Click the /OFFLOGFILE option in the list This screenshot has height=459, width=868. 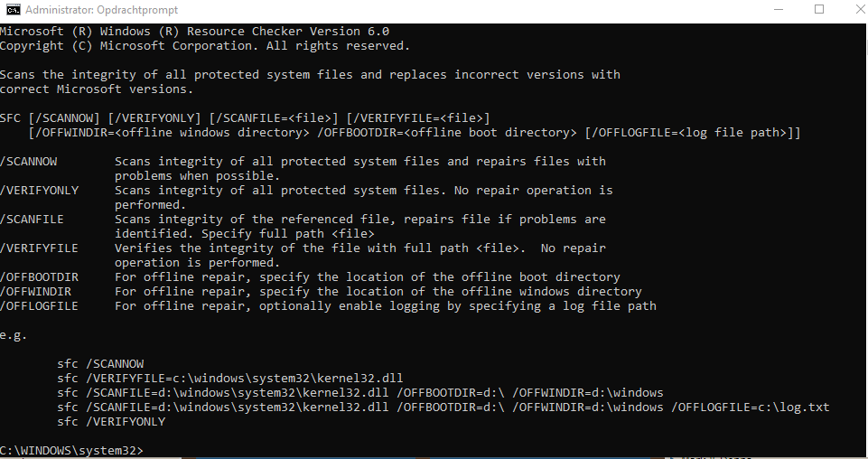[x=40, y=306]
